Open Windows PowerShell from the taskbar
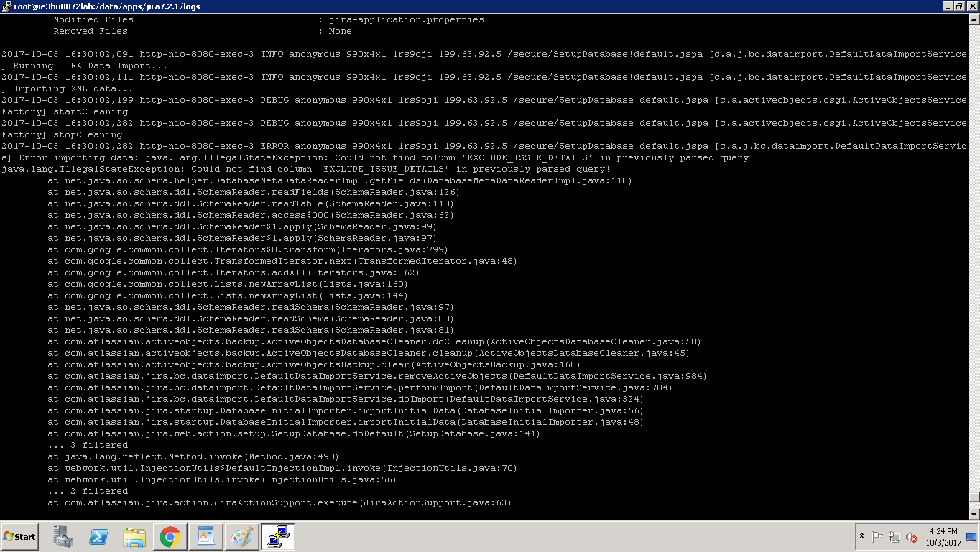980x552 pixels. pyautogui.click(x=98, y=536)
